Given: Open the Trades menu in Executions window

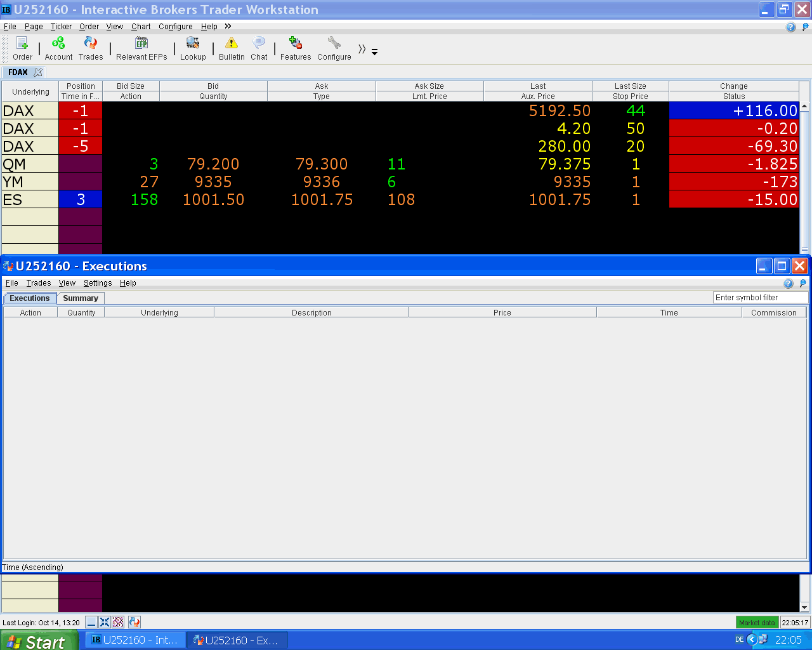Looking at the screenshot, I should 39,283.
